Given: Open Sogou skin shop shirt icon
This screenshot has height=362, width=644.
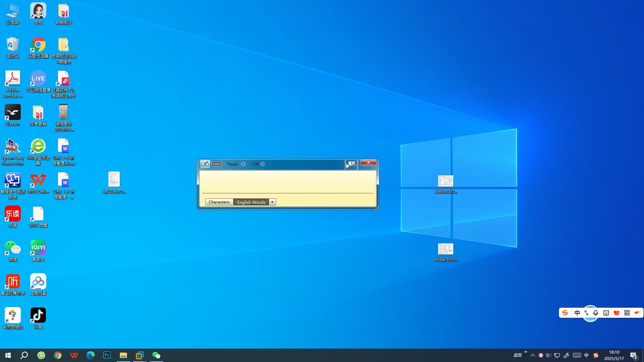Looking at the screenshot, I should [x=616, y=313].
